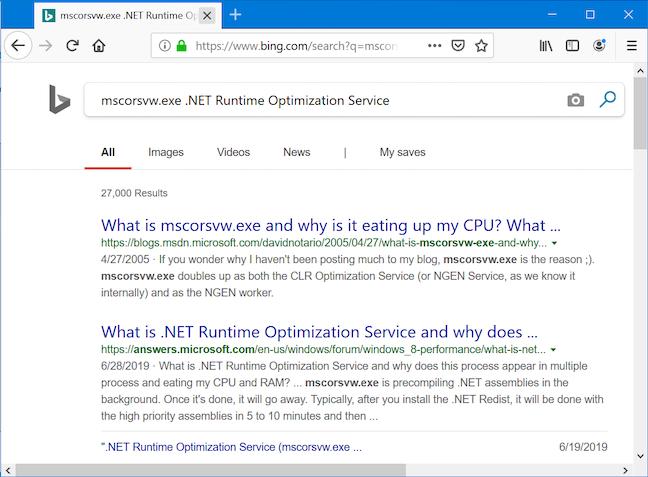Screen dimensions: 648x477
Task: Click the blogs.msdn.microsoft.com green URL
Action: click(324, 243)
